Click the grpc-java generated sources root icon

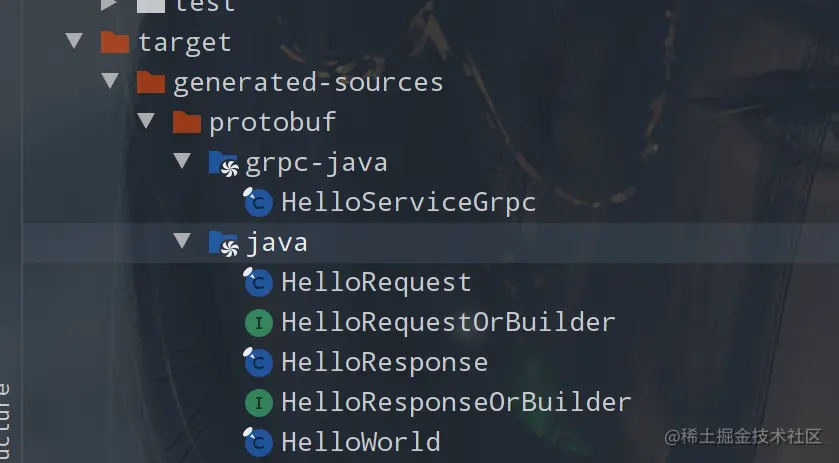click(x=224, y=164)
